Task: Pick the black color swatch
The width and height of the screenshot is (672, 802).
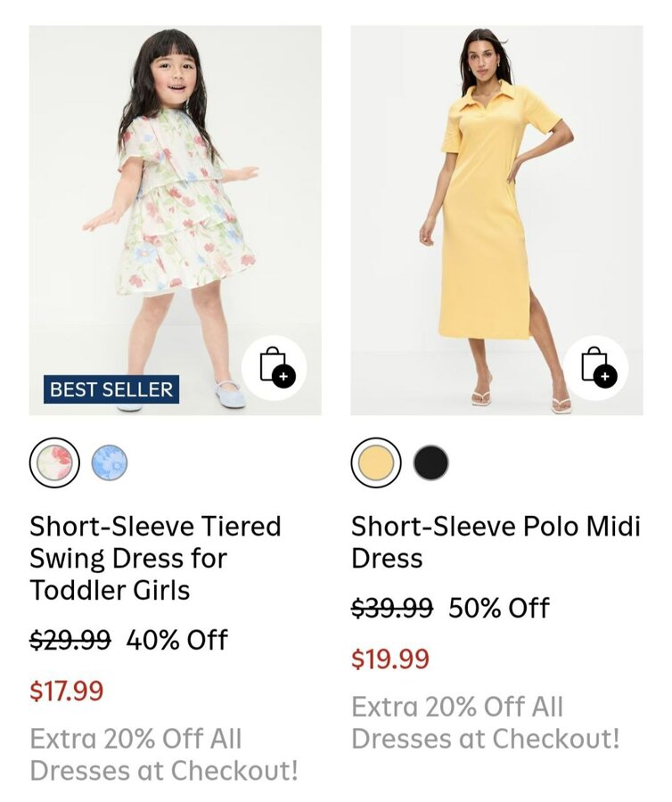Action: (430, 462)
